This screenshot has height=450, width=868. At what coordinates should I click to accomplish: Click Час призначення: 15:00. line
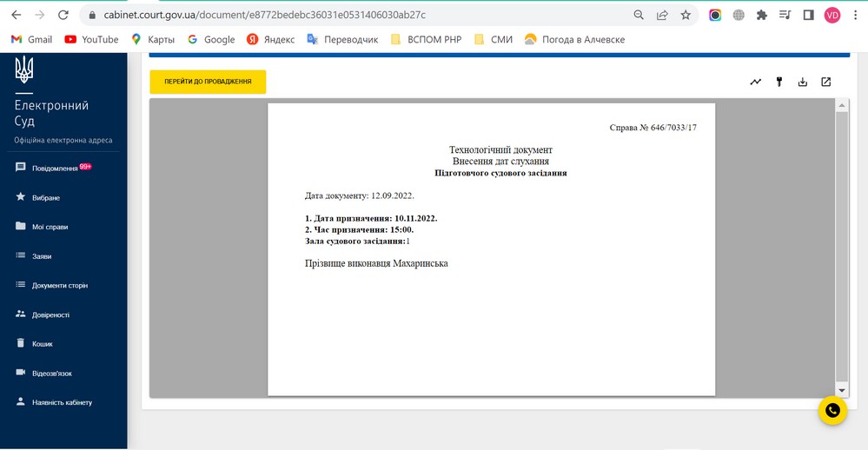coord(359,229)
